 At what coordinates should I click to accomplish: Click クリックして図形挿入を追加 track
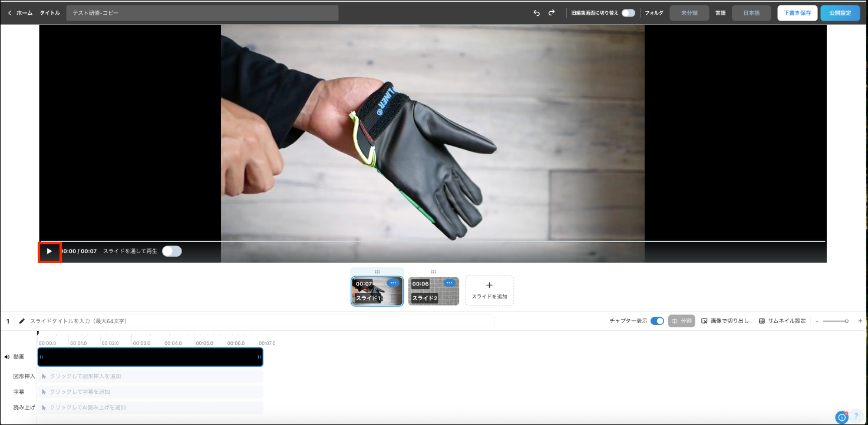(150, 376)
